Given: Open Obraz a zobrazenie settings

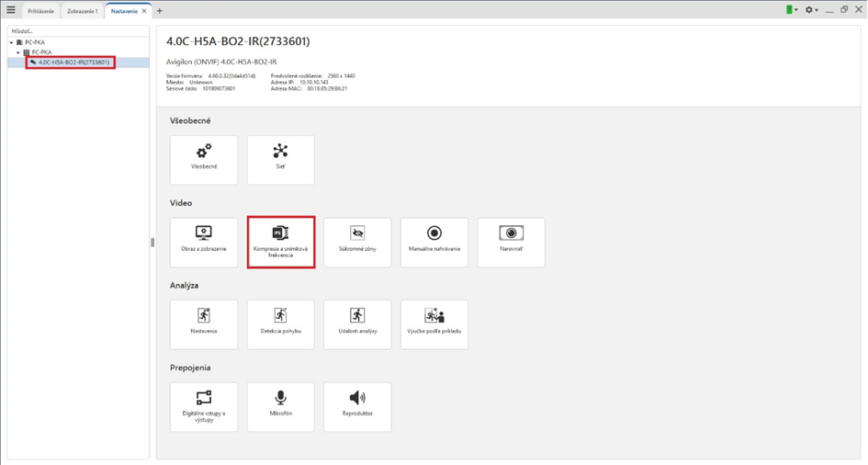Looking at the screenshot, I should coord(204,243).
